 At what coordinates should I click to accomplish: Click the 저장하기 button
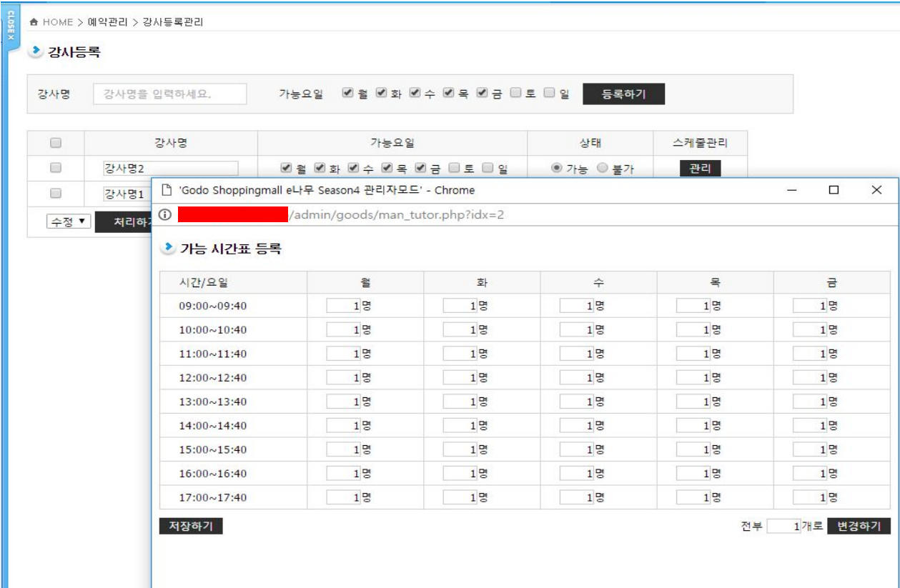[191, 527]
